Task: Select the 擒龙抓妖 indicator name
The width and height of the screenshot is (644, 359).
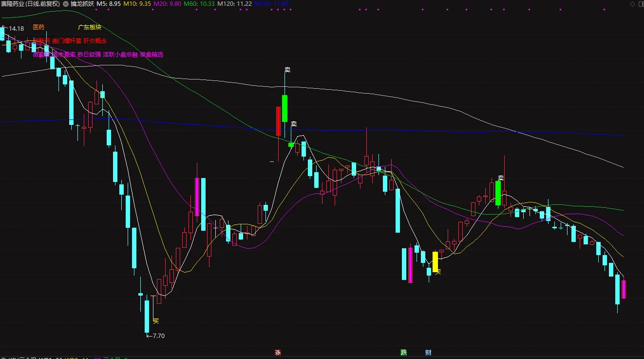Action: pyautogui.click(x=81, y=3)
